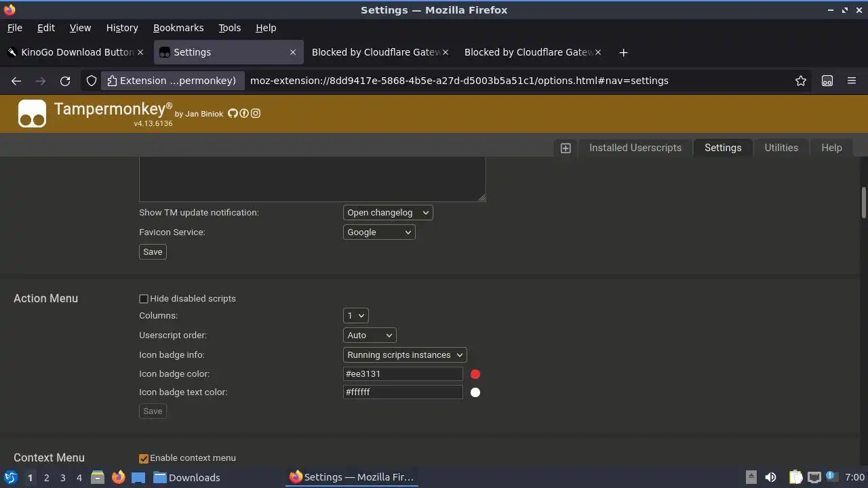Image resolution: width=868 pixels, height=488 pixels.
Task: Open Downloads window from taskbar
Action: pyautogui.click(x=186, y=477)
